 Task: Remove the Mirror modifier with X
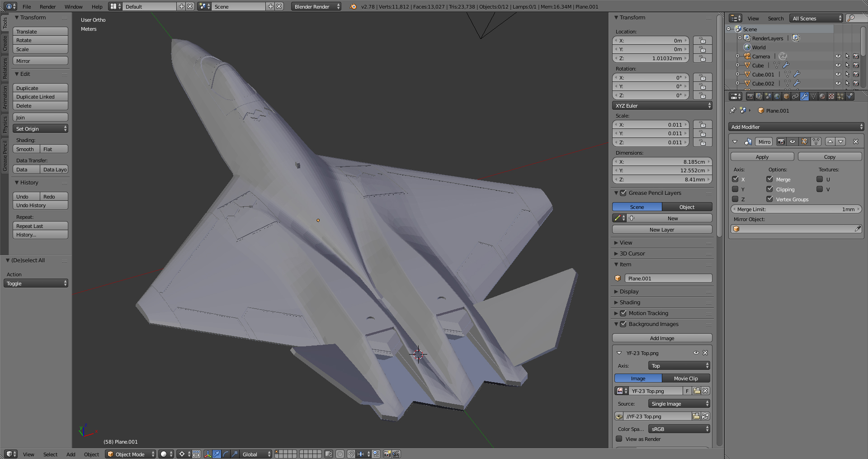tap(856, 142)
